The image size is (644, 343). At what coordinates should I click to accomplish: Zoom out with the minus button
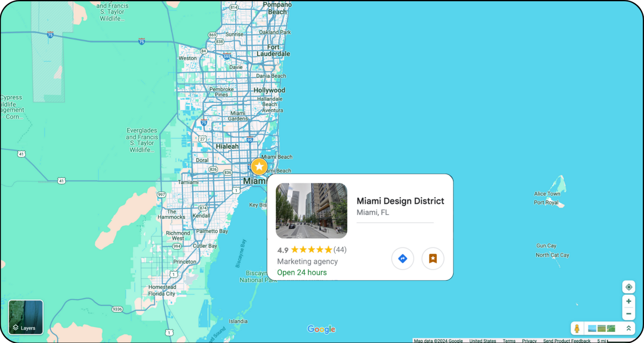tap(628, 314)
